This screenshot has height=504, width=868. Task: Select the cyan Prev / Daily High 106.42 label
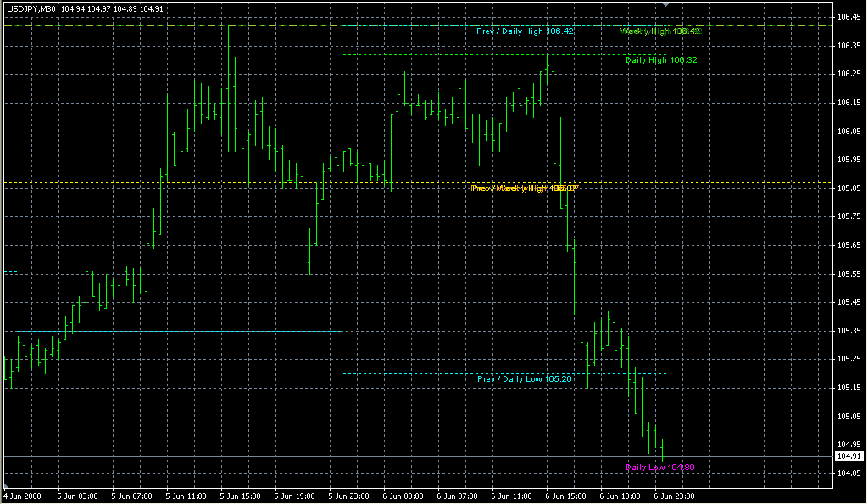(x=525, y=31)
